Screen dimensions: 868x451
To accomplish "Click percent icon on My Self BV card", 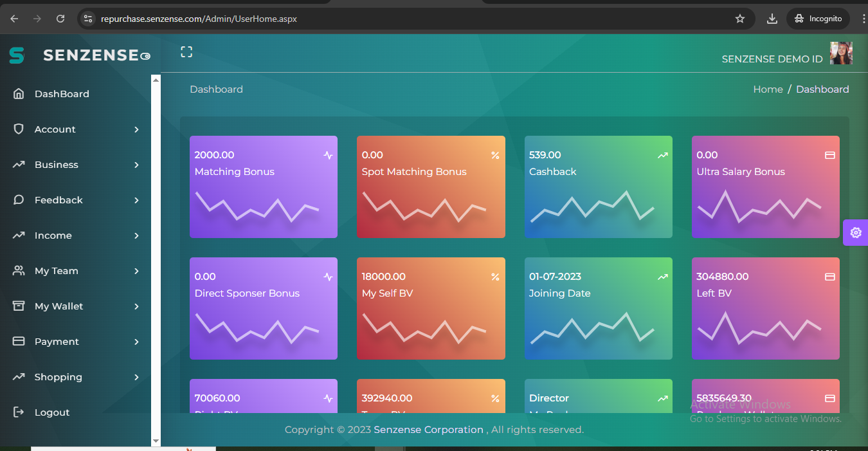I will tap(495, 277).
